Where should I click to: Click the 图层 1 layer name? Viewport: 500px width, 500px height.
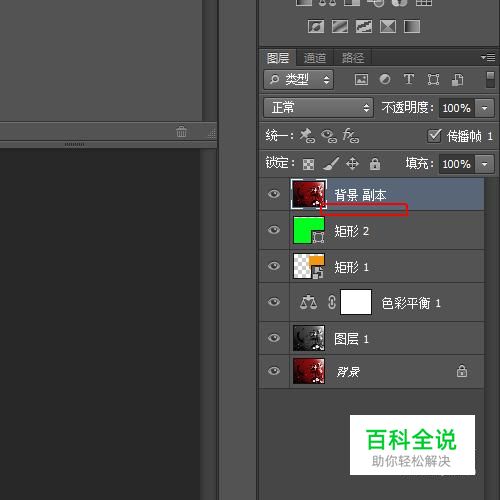pyautogui.click(x=351, y=339)
